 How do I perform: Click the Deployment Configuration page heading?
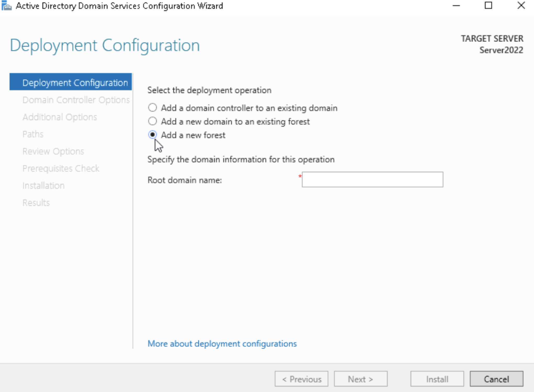coord(105,45)
